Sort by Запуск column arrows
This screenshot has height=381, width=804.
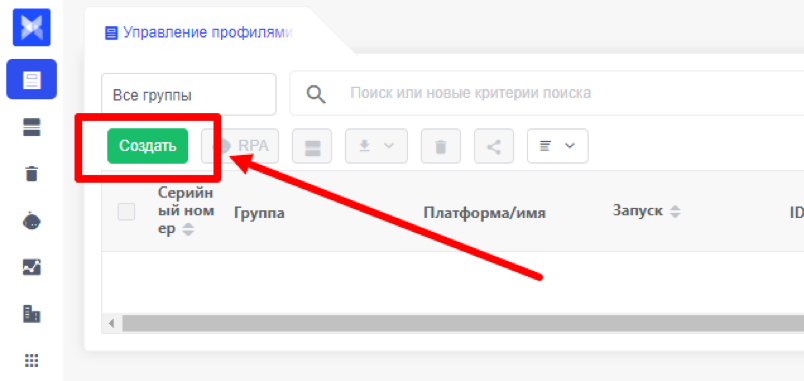click(x=675, y=211)
